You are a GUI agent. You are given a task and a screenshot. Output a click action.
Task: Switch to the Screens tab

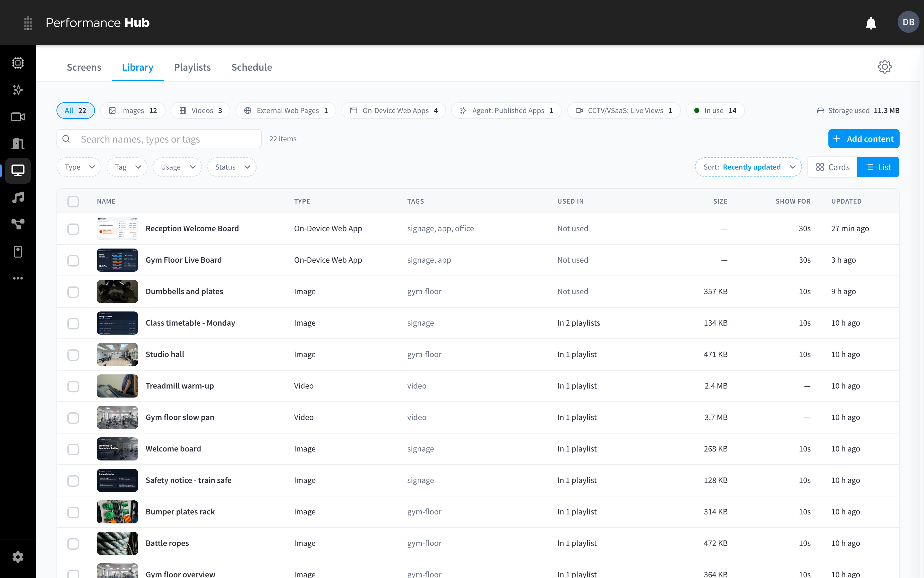(x=84, y=67)
